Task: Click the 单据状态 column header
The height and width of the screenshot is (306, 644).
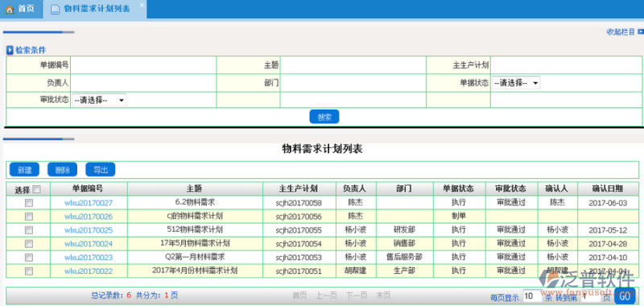Action: pos(459,189)
